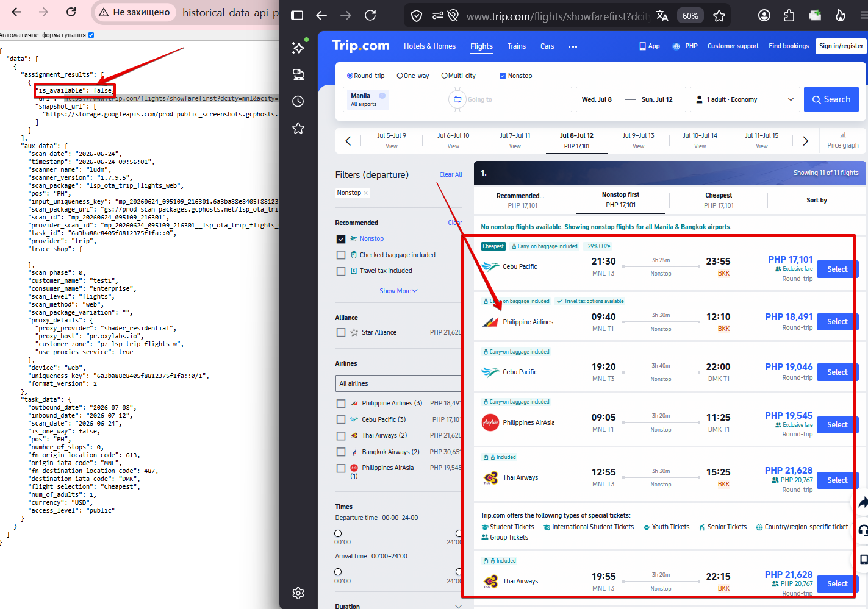
Task: Select the Cebu Pacific 21:30 flight
Action: coord(837,269)
